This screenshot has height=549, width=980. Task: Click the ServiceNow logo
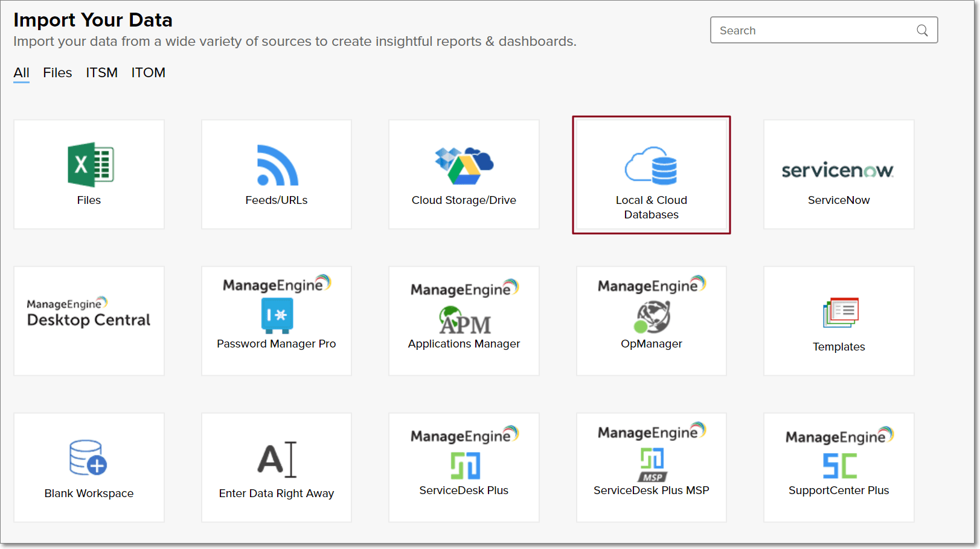(x=838, y=170)
